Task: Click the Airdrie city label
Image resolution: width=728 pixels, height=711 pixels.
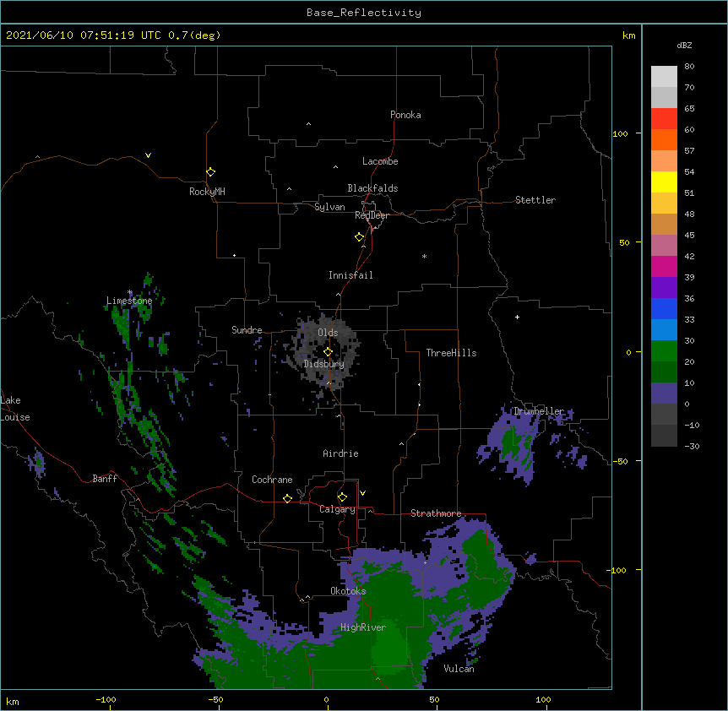Action: point(340,453)
